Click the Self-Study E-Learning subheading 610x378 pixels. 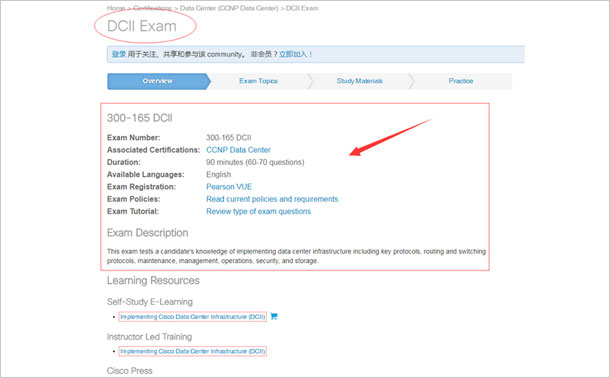pyautogui.click(x=150, y=302)
